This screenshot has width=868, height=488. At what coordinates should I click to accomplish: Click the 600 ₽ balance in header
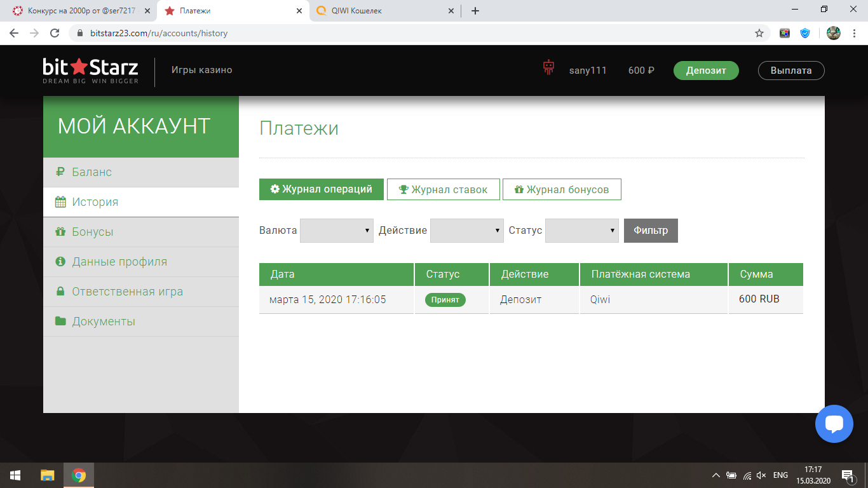tap(641, 71)
